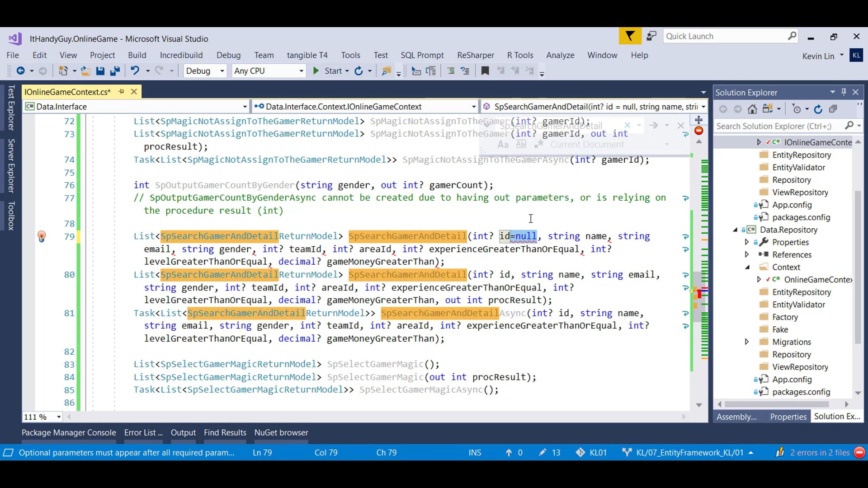
Task: Expand the Migrations folder node
Action: (747, 342)
